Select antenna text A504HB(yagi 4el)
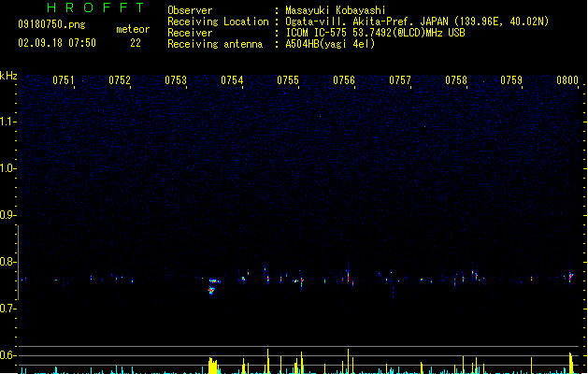The width and height of the screenshot is (588, 374). [x=330, y=44]
